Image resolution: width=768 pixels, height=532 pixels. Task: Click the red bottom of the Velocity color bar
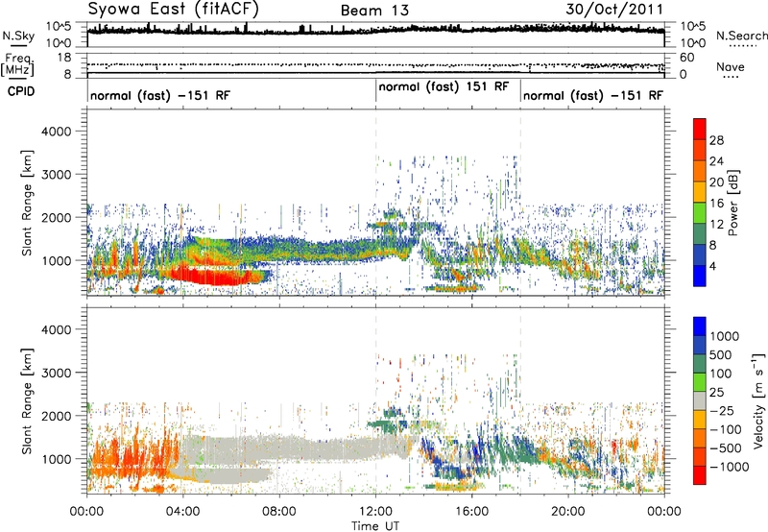click(x=700, y=475)
